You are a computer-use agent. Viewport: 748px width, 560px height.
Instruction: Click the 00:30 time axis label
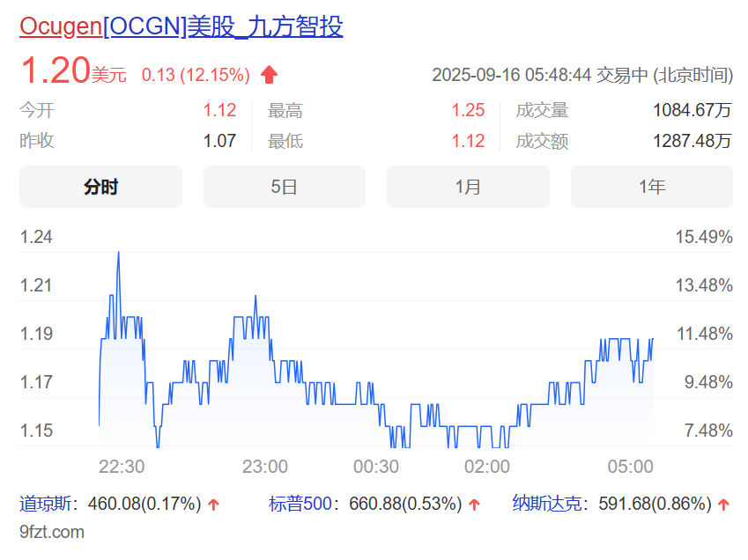376,467
